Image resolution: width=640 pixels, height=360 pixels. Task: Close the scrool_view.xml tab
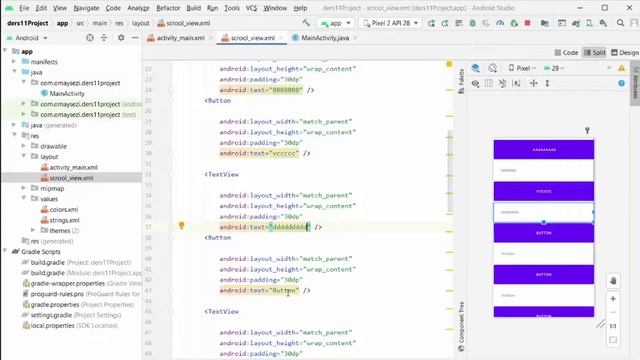point(281,38)
